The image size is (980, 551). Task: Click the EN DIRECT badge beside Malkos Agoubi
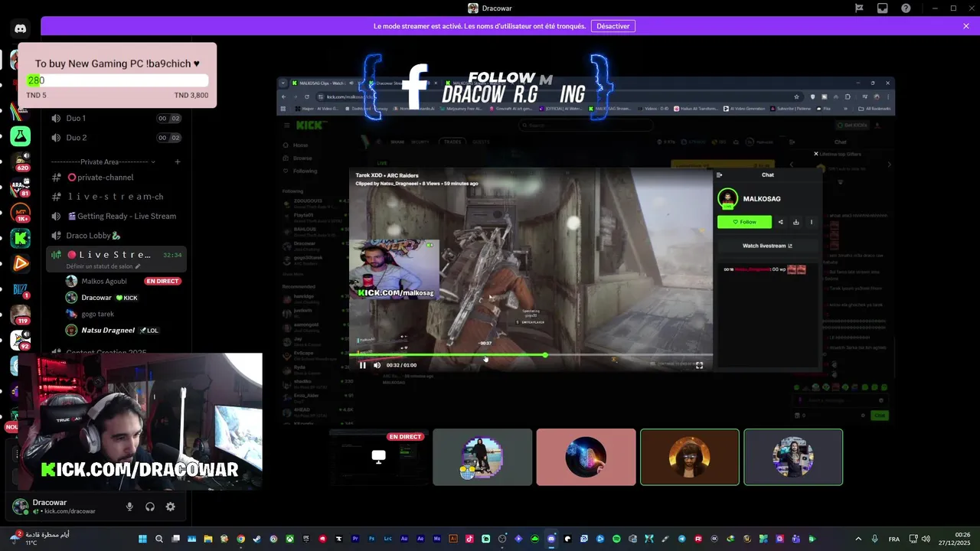tap(162, 281)
